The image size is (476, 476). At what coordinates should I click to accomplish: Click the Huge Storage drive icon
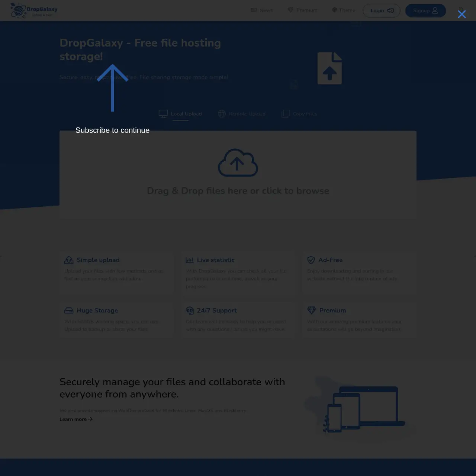(69, 311)
